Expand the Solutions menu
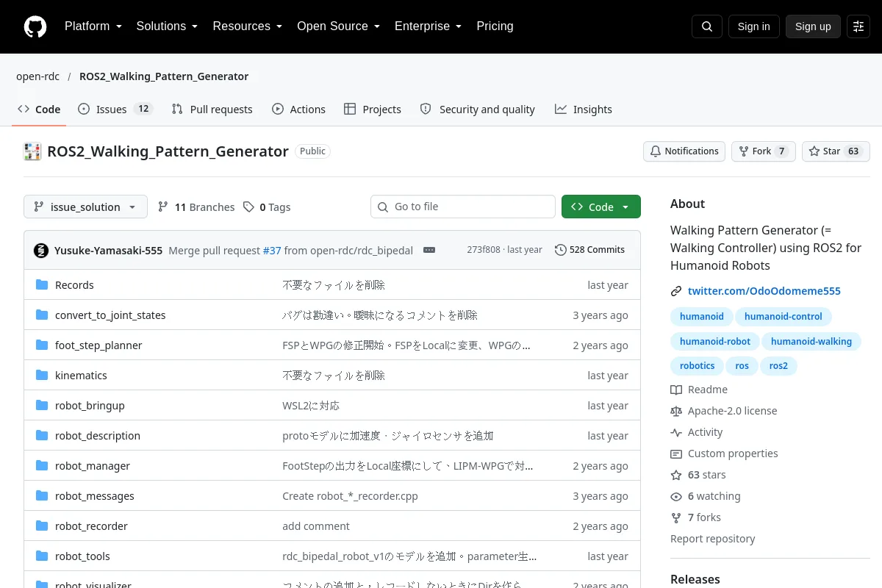The width and height of the screenshot is (882, 588). [x=167, y=26]
